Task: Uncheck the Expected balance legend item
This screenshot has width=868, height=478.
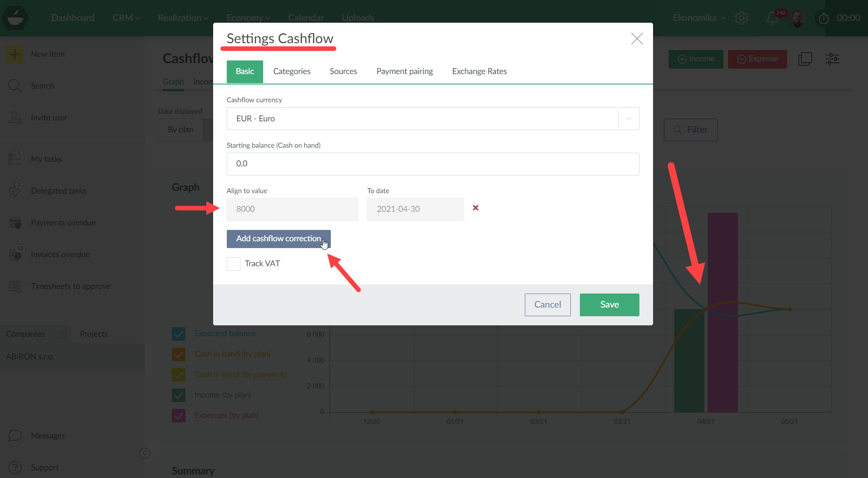Action: point(179,334)
